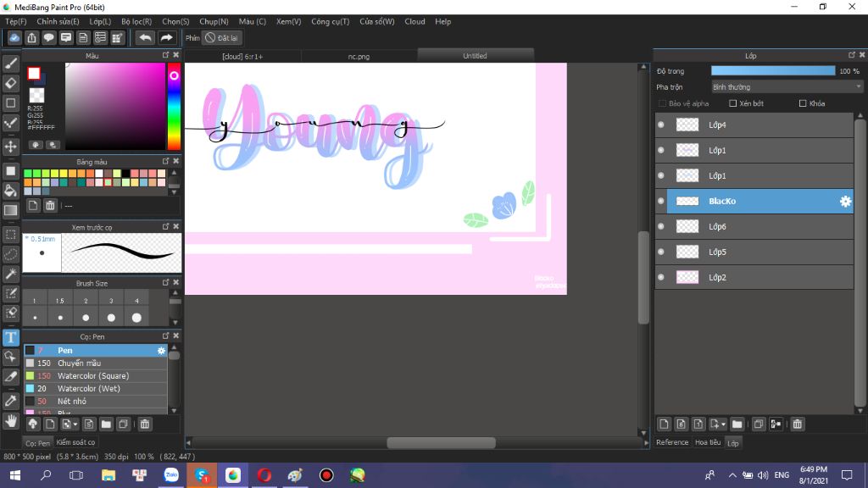Click the Đặt lại reset button
Viewport: 868px width, 488px height.
pyautogui.click(x=221, y=38)
